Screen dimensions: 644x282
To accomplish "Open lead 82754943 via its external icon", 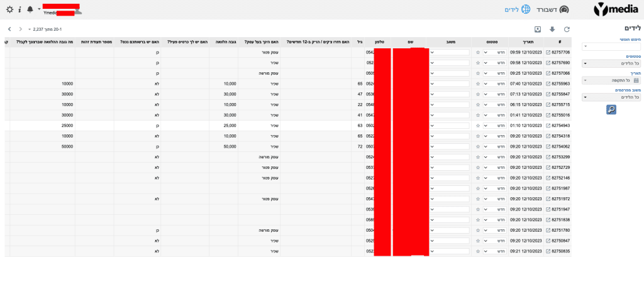I will [x=548, y=126].
